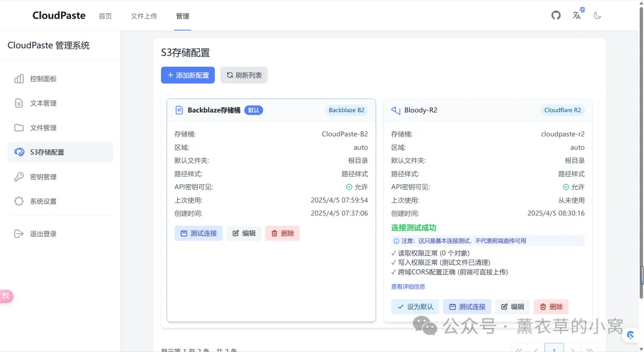The height and width of the screenshot is (352, 644).
Task: Set Bloody-R2 as default with 设为默认
Action: [x=415, y=307]
